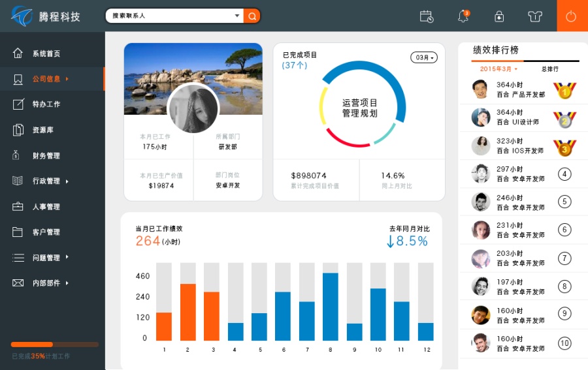This screenshot has height=370, width=588.
Task: Expand the 行政管理 submenu arrow
Action: pyautogui.click(x=67, y=181)
